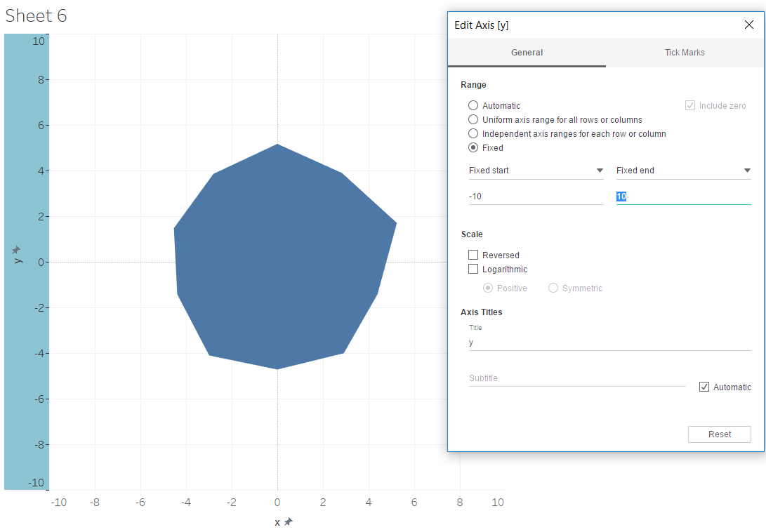The height and width of the screenshot is (532, 766).
Task: Open the Fixed start dropdown
Action: [536, 171]
